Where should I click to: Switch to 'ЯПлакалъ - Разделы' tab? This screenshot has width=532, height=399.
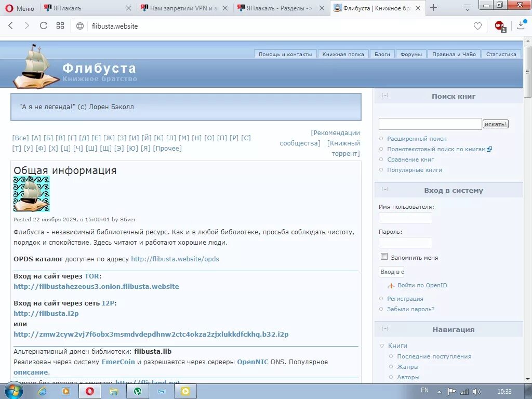[x=276, y=8]
